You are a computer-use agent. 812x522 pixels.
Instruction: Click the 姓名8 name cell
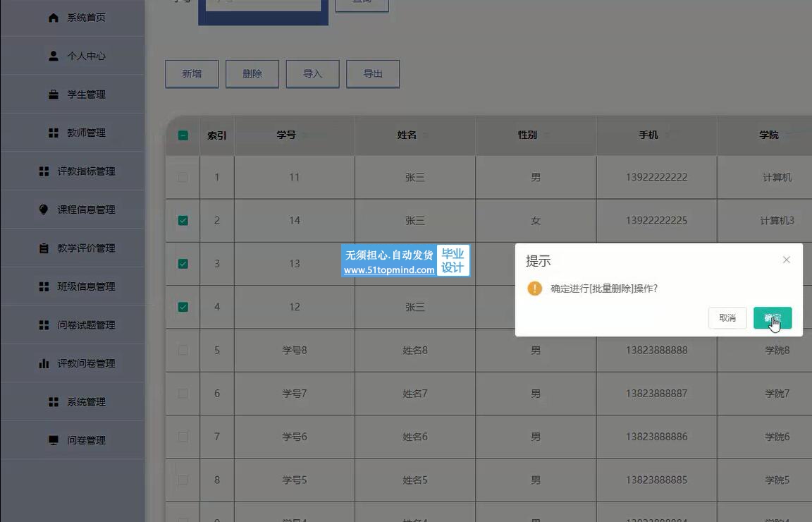(415, 351)
